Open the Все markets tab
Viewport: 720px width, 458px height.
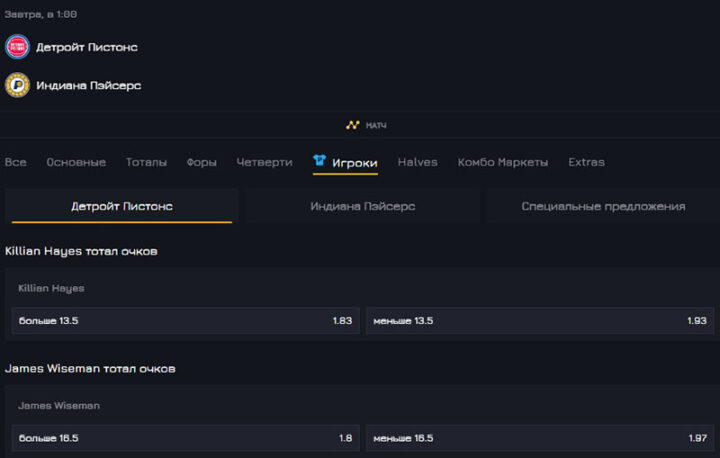pyautogui.click(x=16, y=162)
